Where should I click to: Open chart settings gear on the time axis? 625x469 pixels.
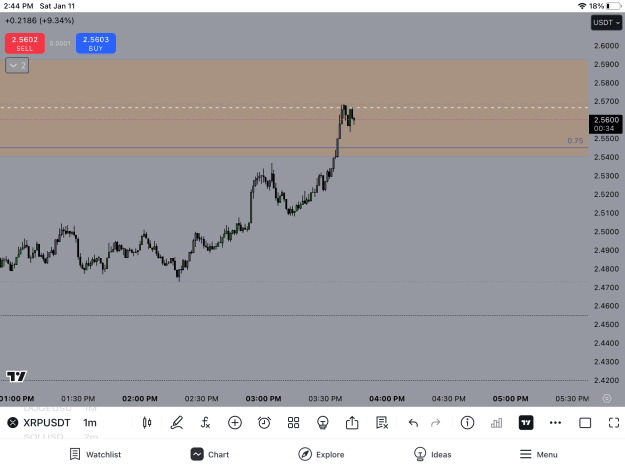[607, 398]
